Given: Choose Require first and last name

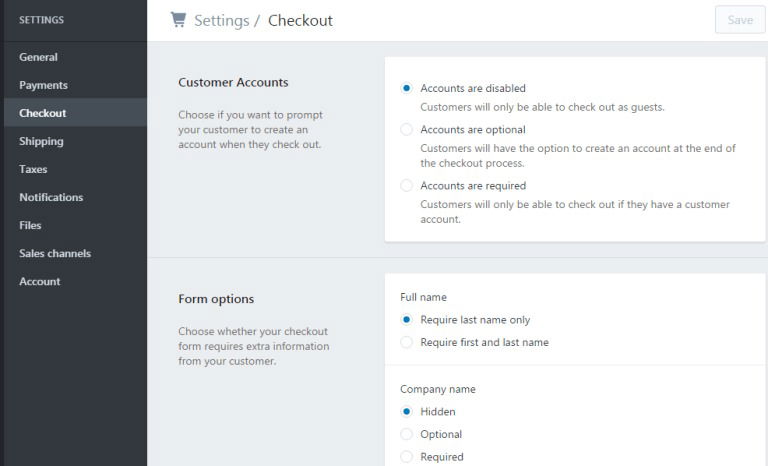Looking at the screenshot, I should (x=406, y=342).
